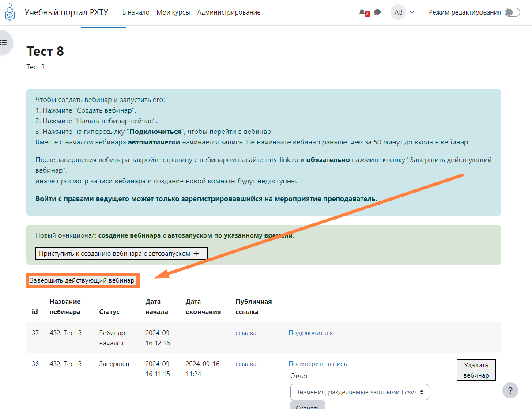Click Подключиться link for webinar 37
The width and height of the screenshot is (532, 409).
click(310, 333)
